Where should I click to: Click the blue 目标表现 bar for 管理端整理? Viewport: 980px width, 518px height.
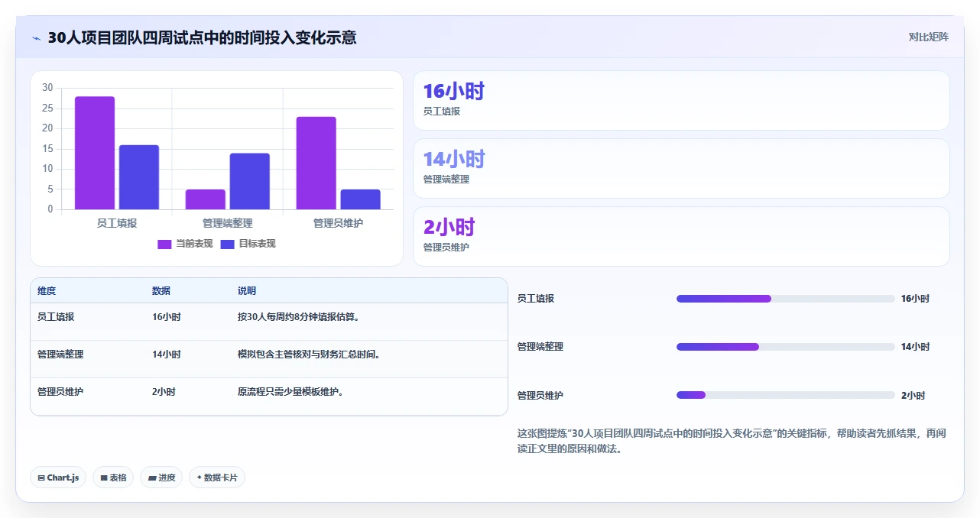tap(250, 181)
